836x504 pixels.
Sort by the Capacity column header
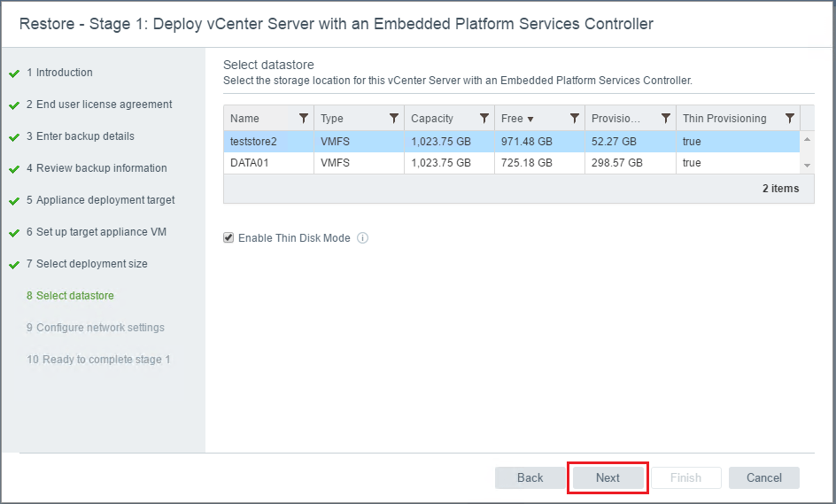coord(432,119)
